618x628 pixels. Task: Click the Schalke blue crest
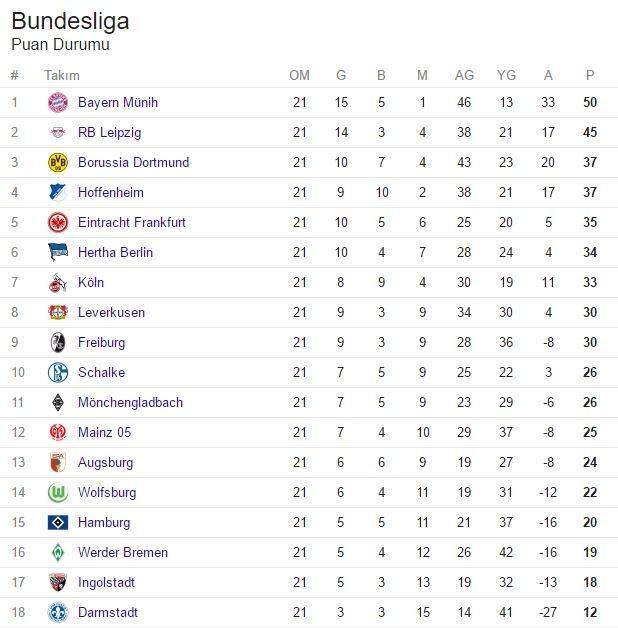[58, 372]
